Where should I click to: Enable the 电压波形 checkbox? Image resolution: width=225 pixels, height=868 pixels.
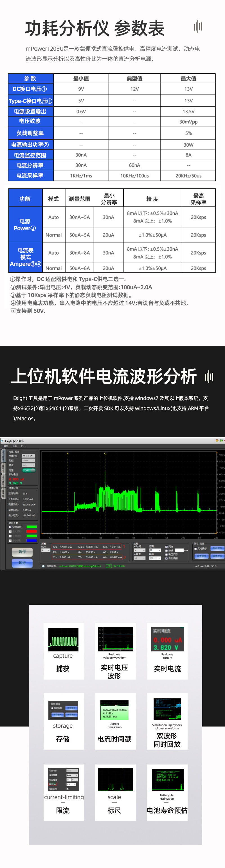(x=166, y=554)
